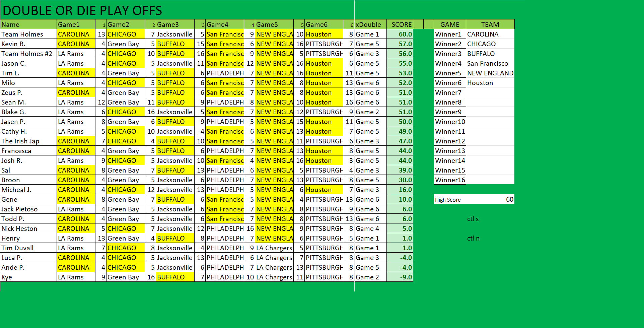Select the Todd P. name cell
This screenshot has height=328, width=644.
[x=28, y=219]
